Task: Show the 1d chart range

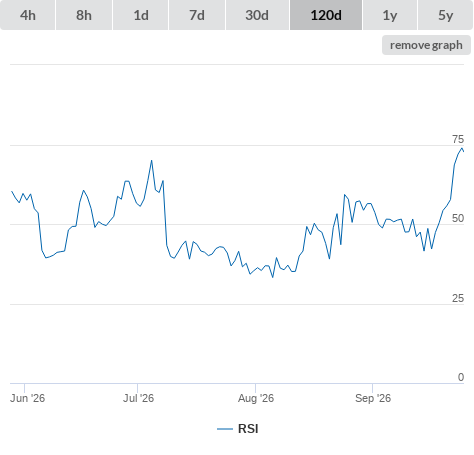Action: [141, 15]
